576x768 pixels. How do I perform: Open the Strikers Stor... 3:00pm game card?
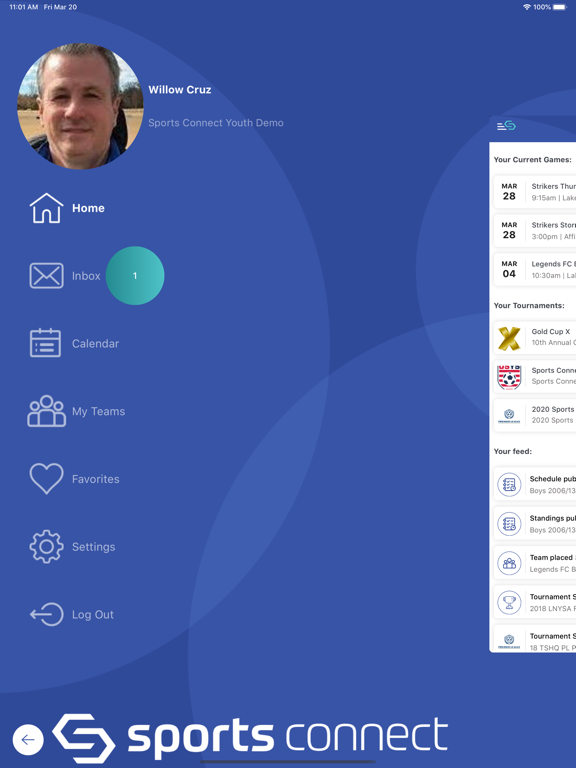[x=535, y=230]
